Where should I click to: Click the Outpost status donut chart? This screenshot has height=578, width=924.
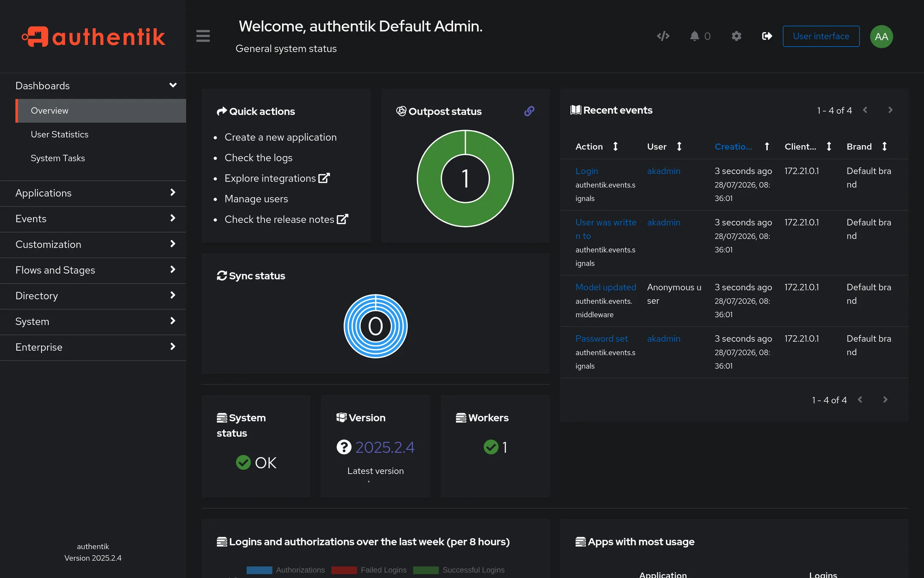coord(465,179)
